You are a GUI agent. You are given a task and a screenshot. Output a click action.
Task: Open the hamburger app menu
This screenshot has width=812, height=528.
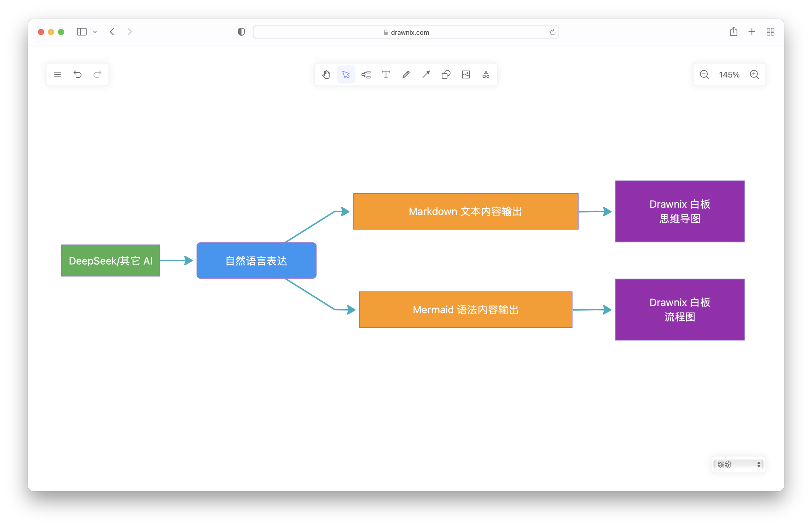click(57, 74)
